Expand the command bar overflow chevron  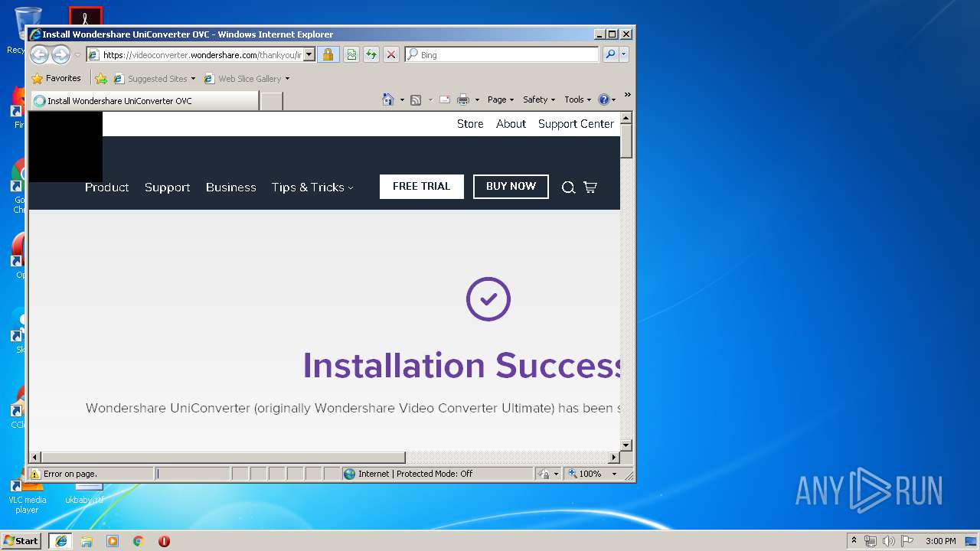coord(627,95)
